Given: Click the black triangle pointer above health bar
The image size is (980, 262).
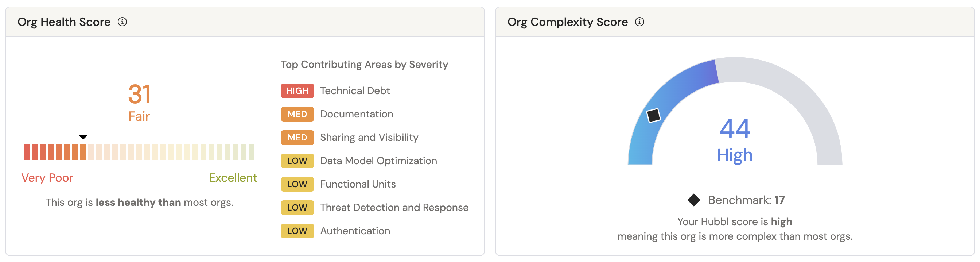Looking at the screenshot, I should pyautogui.click(x=83, y=138).
